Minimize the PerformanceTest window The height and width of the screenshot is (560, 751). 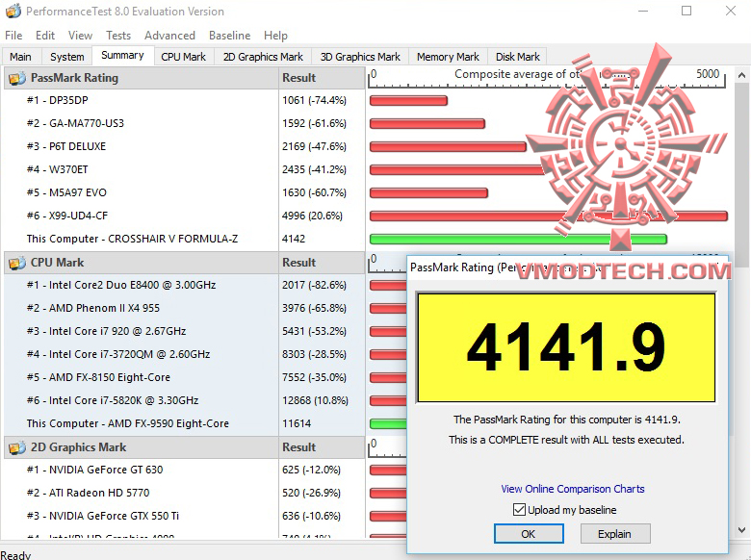tap(643, 11)
